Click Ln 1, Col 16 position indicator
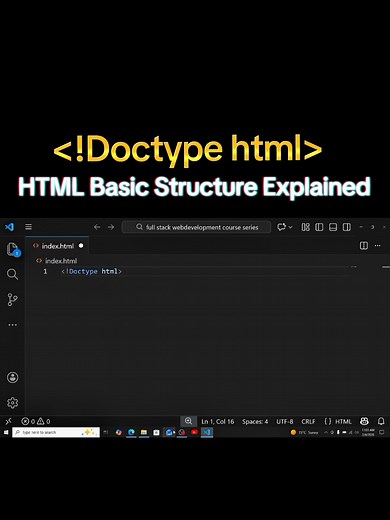This screenshot has height=520, width=390. pos(218,421)
